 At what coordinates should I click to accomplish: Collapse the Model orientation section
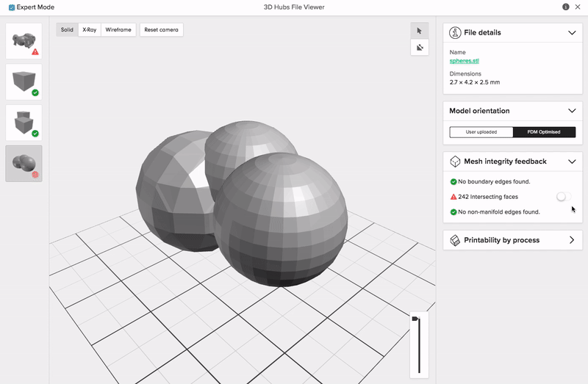click(572, 111)
